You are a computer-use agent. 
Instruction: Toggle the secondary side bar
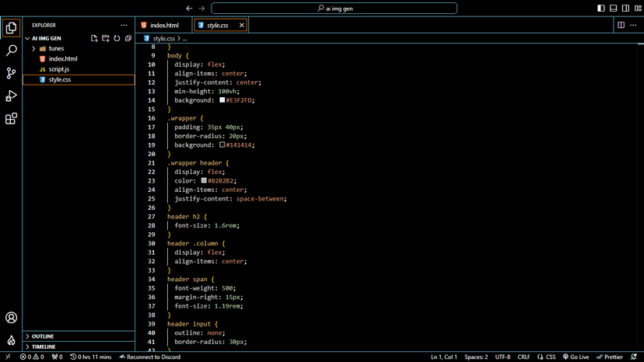[626, 9]
